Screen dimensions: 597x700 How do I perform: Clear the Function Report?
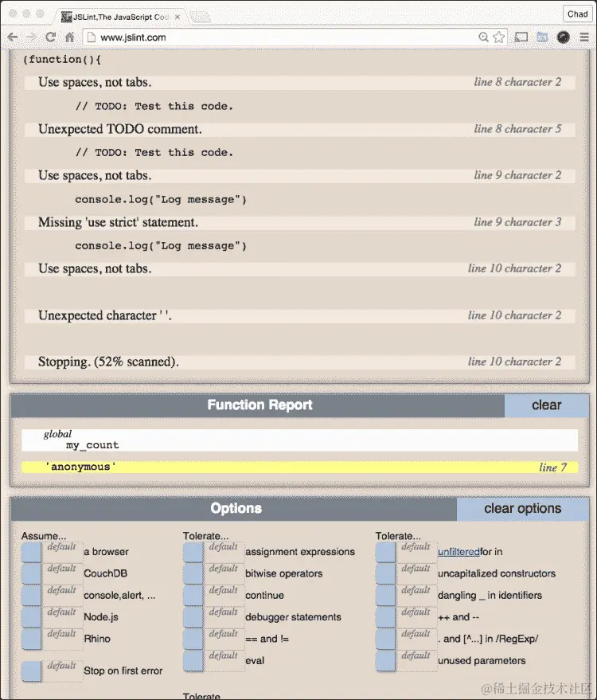[x=547, y=405]
